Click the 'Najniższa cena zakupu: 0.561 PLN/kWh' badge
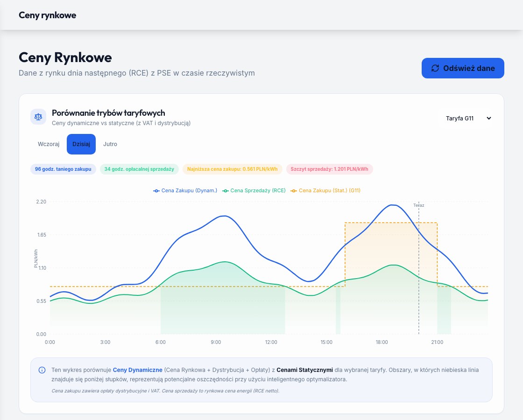 tap(232, 169)
